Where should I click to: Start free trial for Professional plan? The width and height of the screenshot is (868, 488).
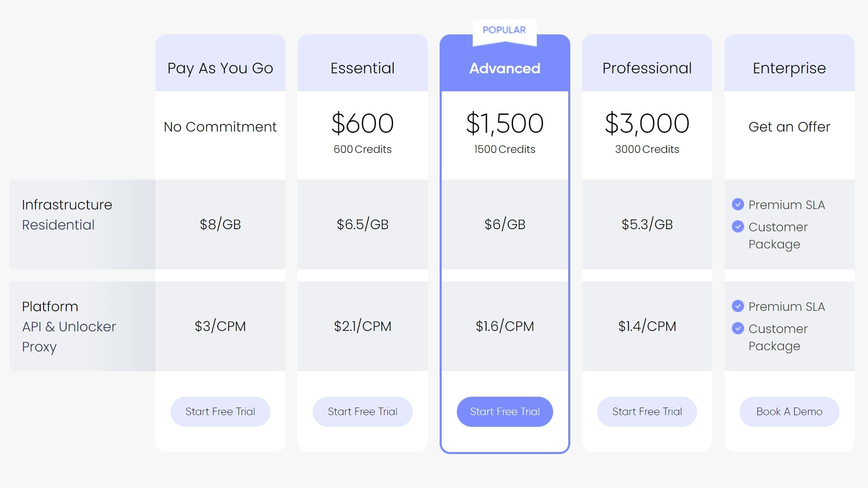coord(647,411)
